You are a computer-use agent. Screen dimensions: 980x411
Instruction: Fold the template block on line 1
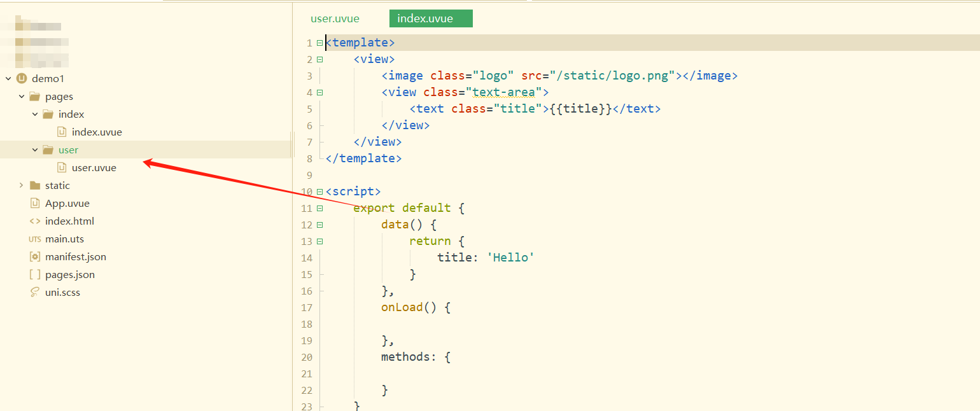(319, 42)
